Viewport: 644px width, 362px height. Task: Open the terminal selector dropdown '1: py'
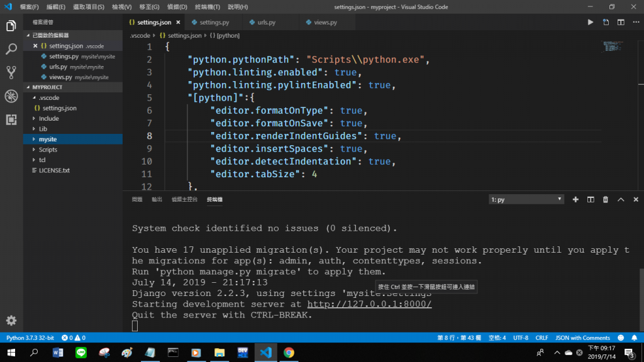tap(526, 199)
